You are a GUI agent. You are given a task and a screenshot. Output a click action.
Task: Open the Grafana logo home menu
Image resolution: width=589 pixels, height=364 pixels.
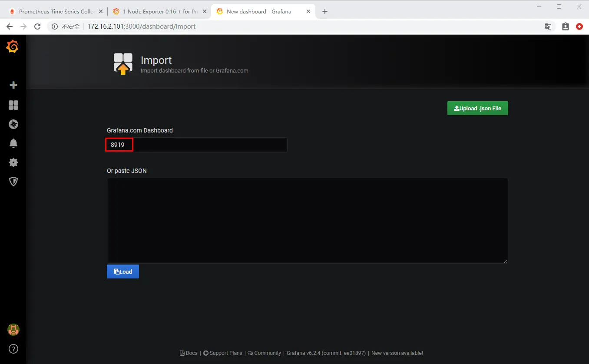13,46
